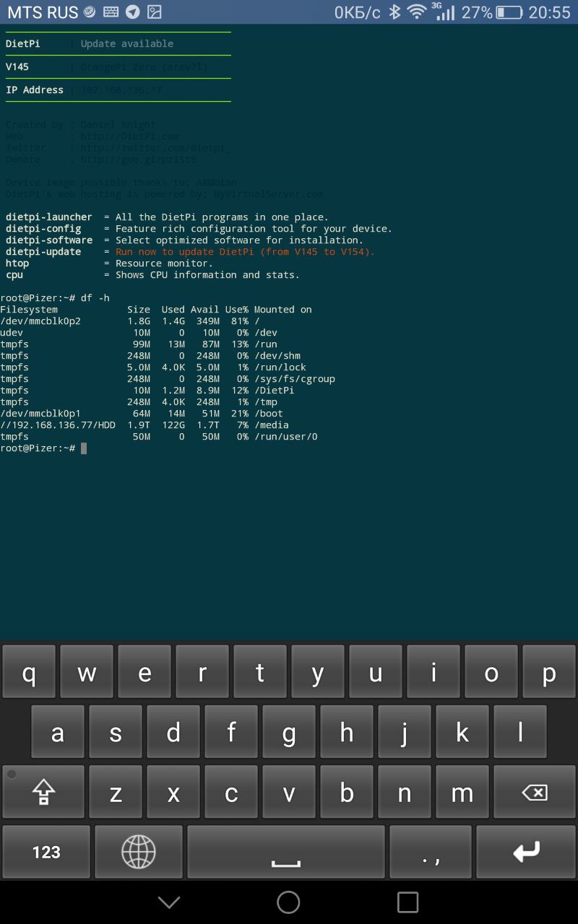This screenshot has height=924, width=578.
Task: Tap the Enter return key
Action: pos(526,852)
